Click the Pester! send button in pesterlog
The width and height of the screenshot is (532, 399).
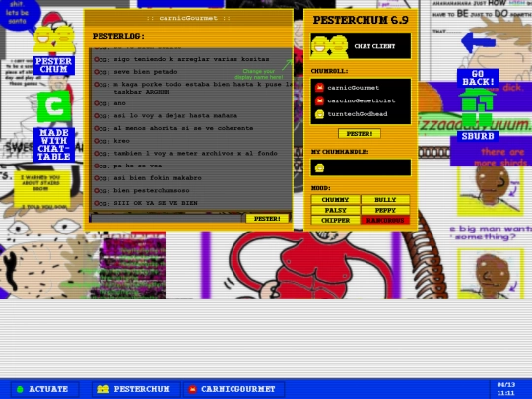pyautogui.click(x=267, y=218)
